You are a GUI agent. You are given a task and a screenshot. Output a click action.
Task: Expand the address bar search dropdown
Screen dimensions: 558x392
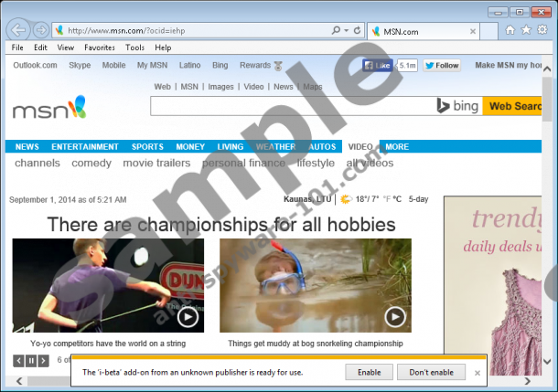coord(346,30)
